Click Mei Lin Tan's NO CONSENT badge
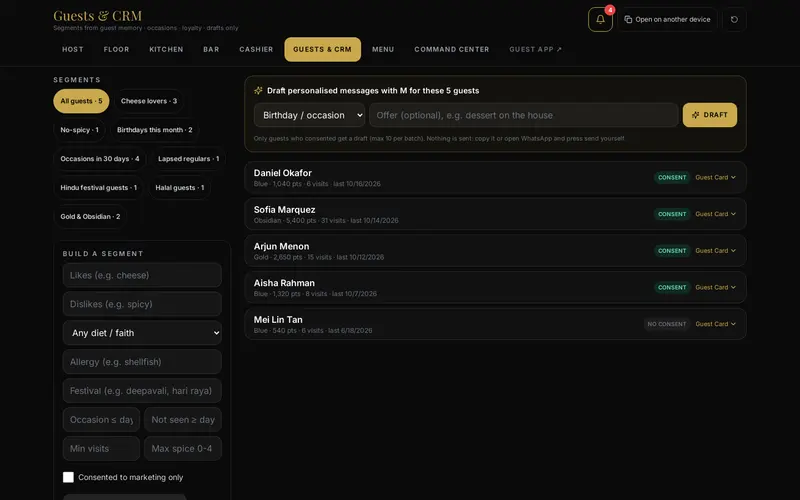800x500 pixels. tap(667, 324)
